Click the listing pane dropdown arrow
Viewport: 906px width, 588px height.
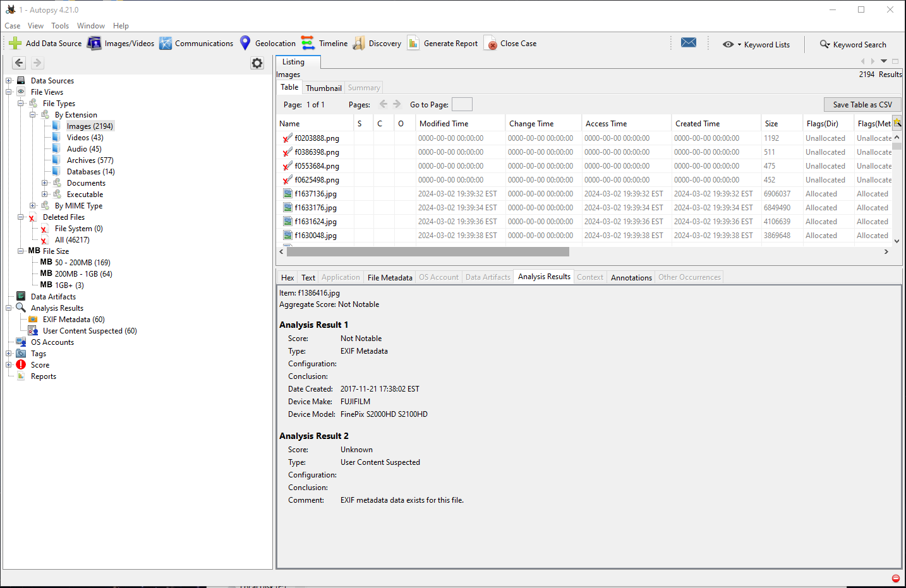point(884,61)
